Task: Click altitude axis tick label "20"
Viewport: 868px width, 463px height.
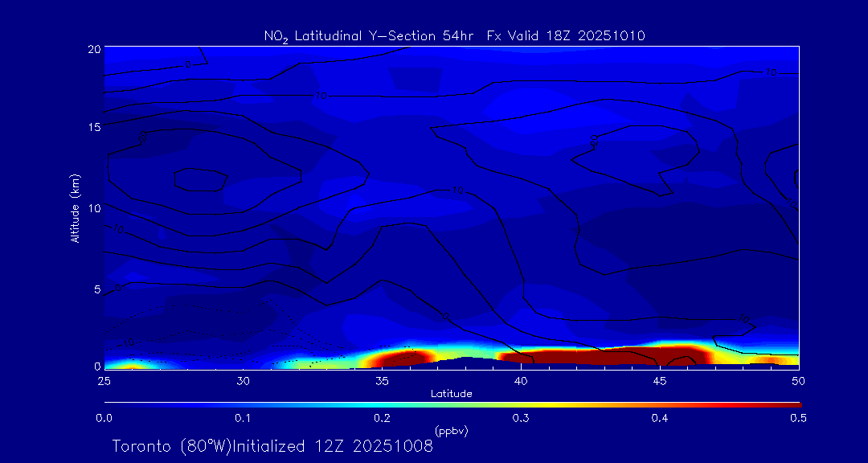Action: 93,48
